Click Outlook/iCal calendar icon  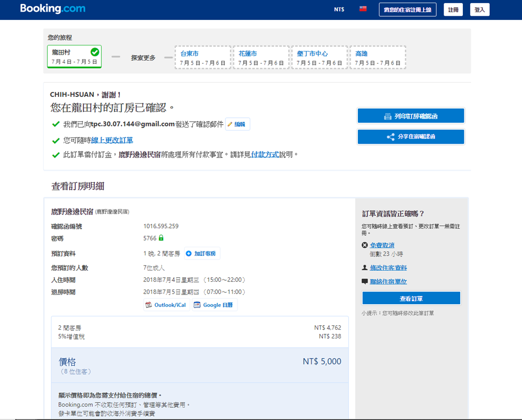(x=149, y=305)
